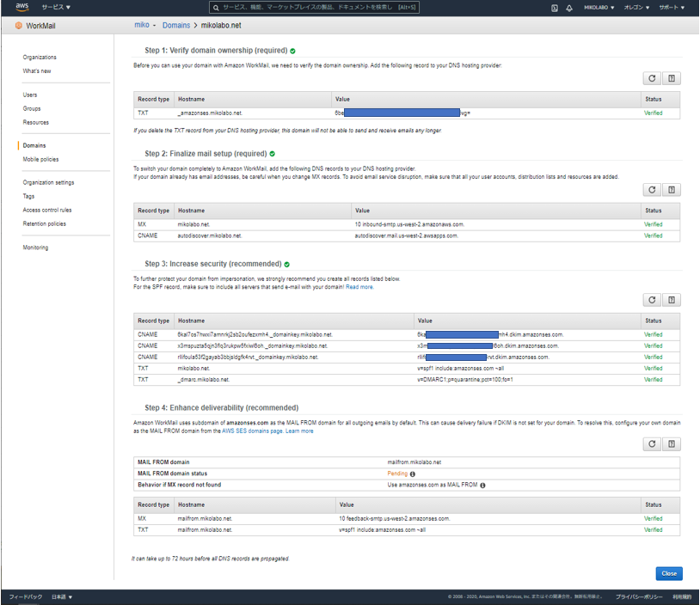Click info icon beside Use amazonses.com as MAIL FROM

(x=482, y=485)
